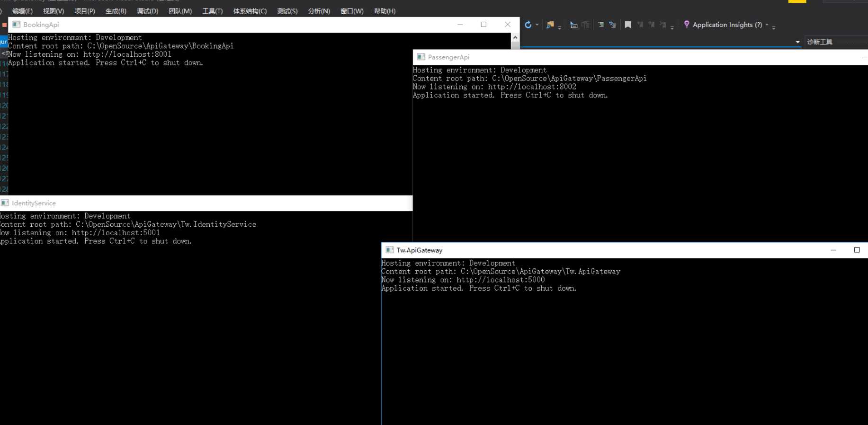Click the comment selection icon
The width and height of the screenshot is (868, 425).
coord(601,25)
